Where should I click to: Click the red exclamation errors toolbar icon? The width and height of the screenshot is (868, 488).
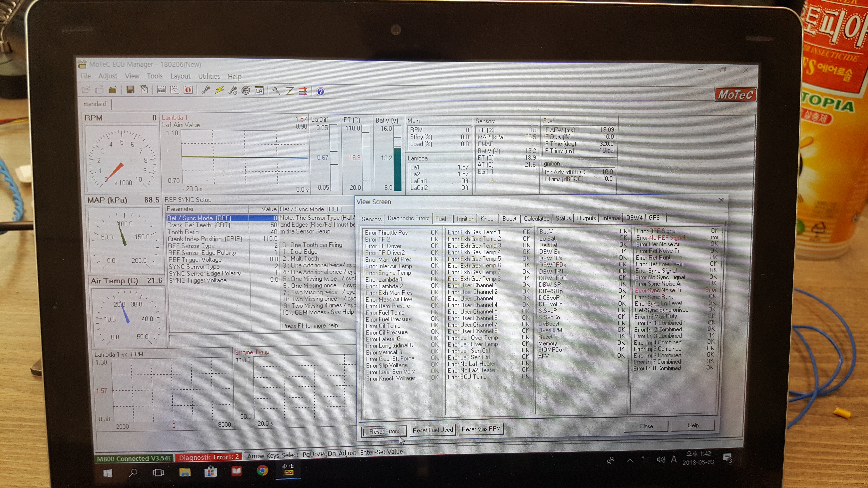click(188, 90)
